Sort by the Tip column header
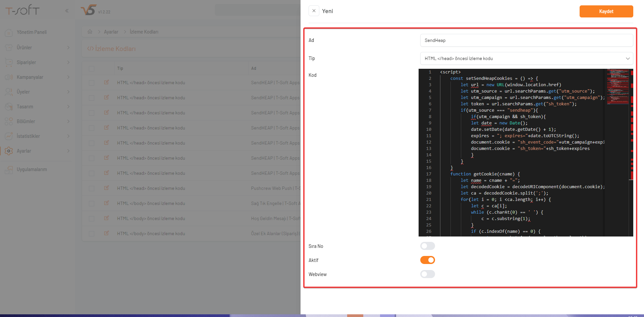644x317 pixels. pyautogui.click(x=120, y=68)
